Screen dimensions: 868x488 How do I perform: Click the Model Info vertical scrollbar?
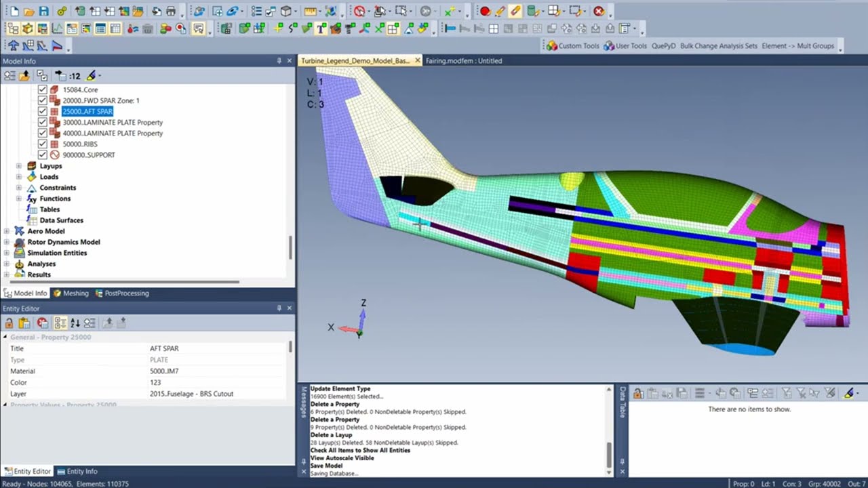[x=291, y=247]
